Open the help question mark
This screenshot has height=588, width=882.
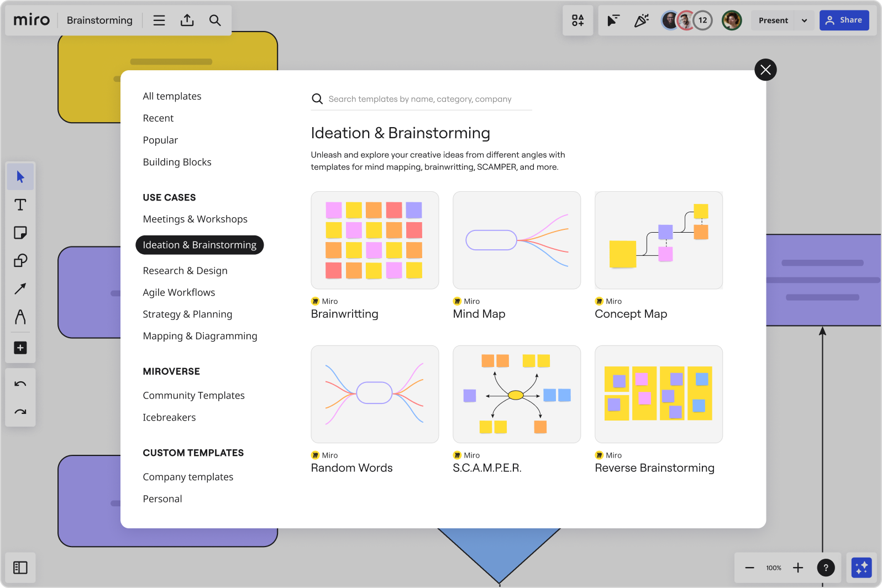[826, 568]
